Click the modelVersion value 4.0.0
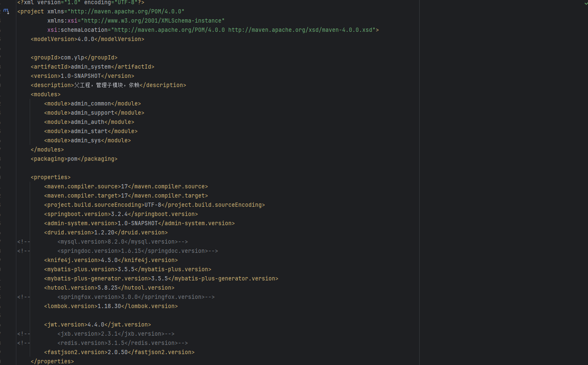This screenshot has height=365, width=588. 86,39
